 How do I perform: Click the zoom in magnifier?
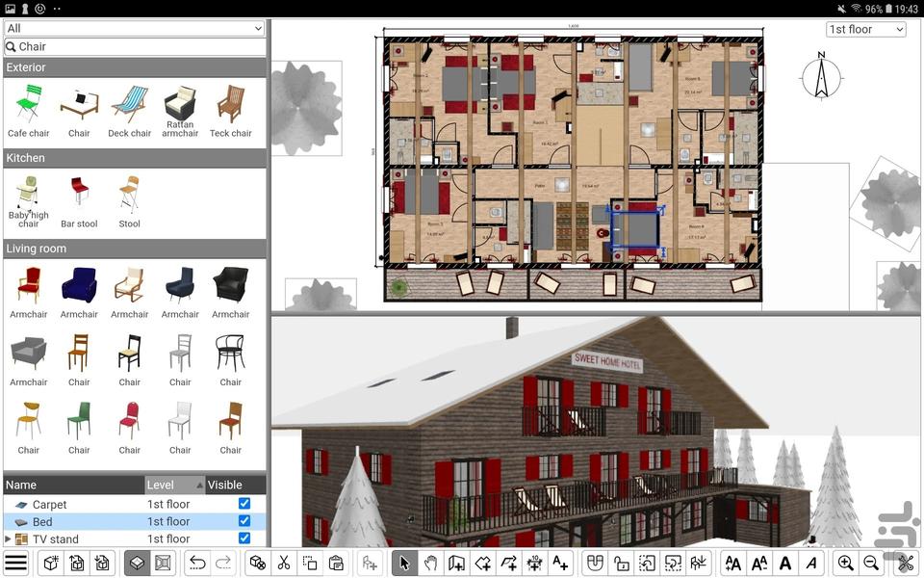(x=845, y=563)
